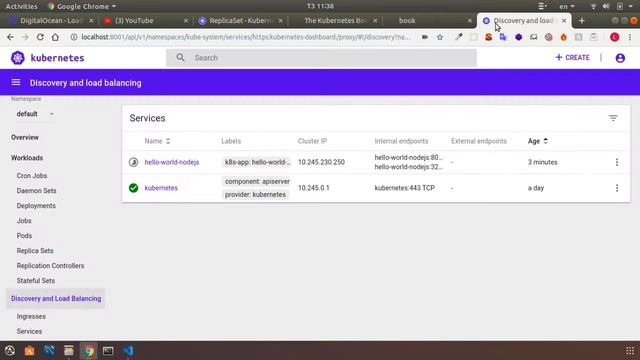Go to Daemon Sets in sidebar
640x360 pixels.
tap(36, 191)
